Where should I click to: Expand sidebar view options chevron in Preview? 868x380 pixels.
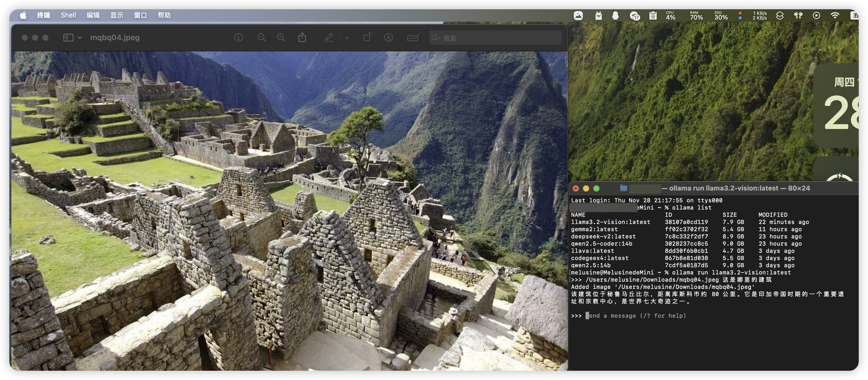coord(80,38)
